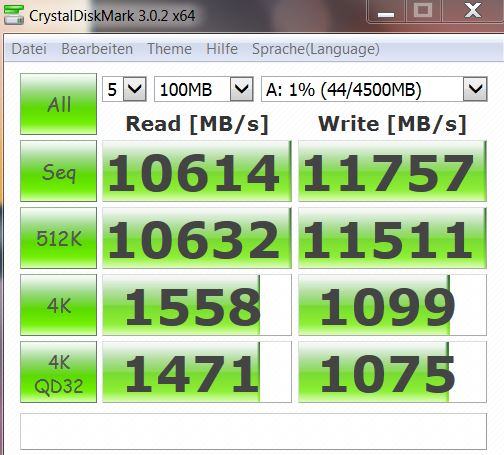Viewport: 504px width, 455px height.
Task: Open the Theme menu
Action: point(169,49)
